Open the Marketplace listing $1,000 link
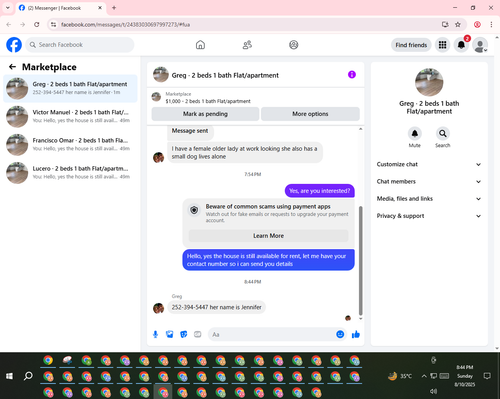Viewport: 500px width, 399px height. [x=208, y=101]
